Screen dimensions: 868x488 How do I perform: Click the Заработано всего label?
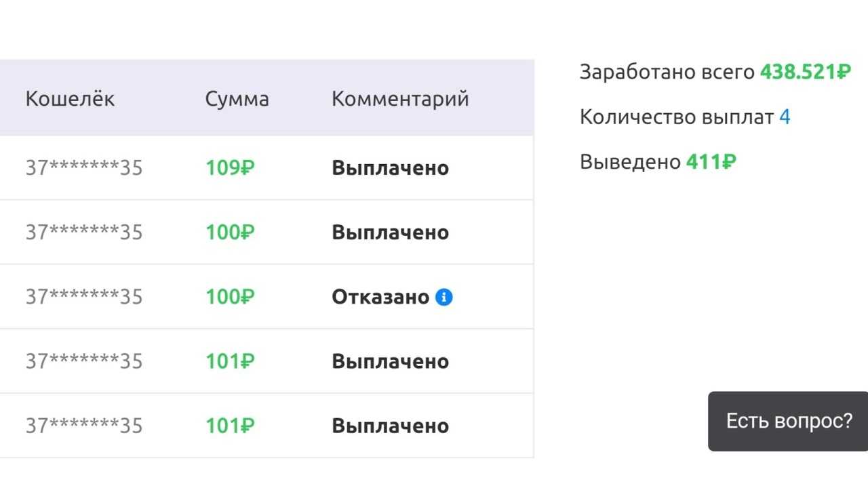[667, 72]
